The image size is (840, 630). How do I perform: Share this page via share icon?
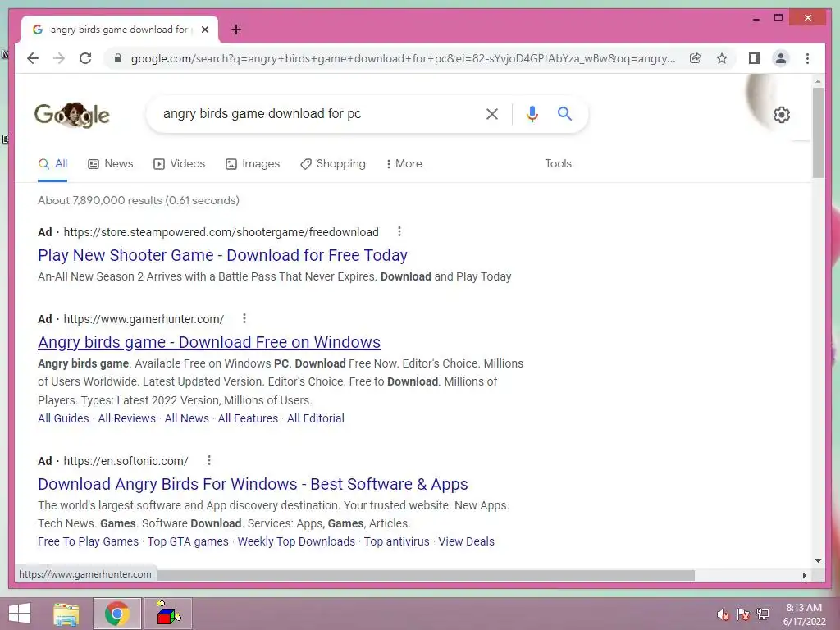pos(696,58)
